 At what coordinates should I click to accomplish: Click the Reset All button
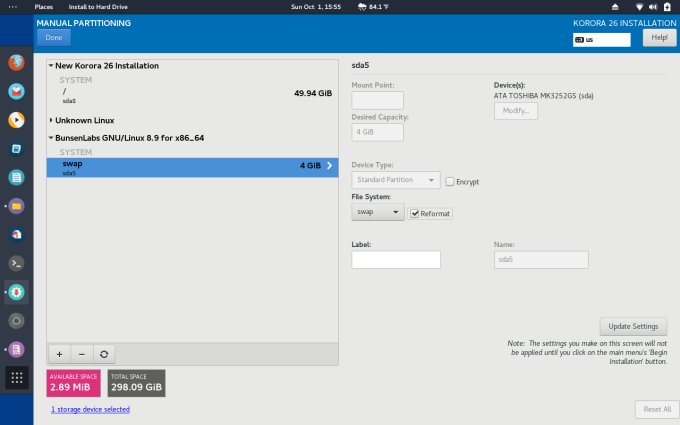tap(657, 409)
